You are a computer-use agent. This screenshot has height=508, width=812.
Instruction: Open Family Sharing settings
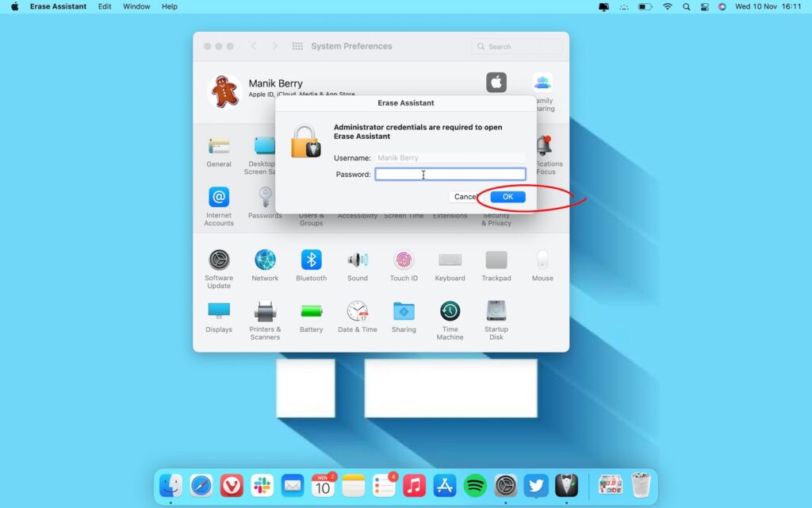542,83
